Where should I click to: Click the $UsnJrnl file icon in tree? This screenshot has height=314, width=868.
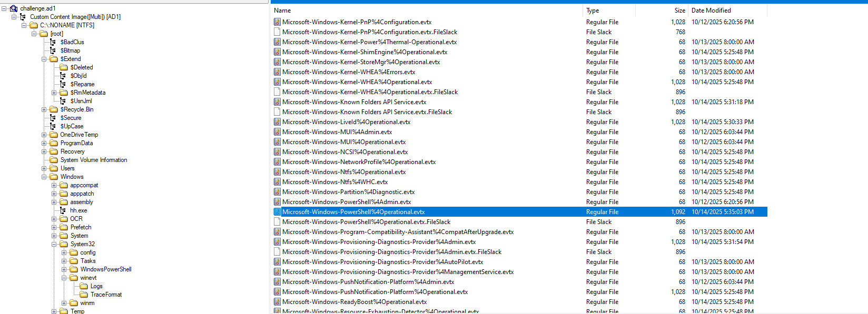[x=63, y=101]
